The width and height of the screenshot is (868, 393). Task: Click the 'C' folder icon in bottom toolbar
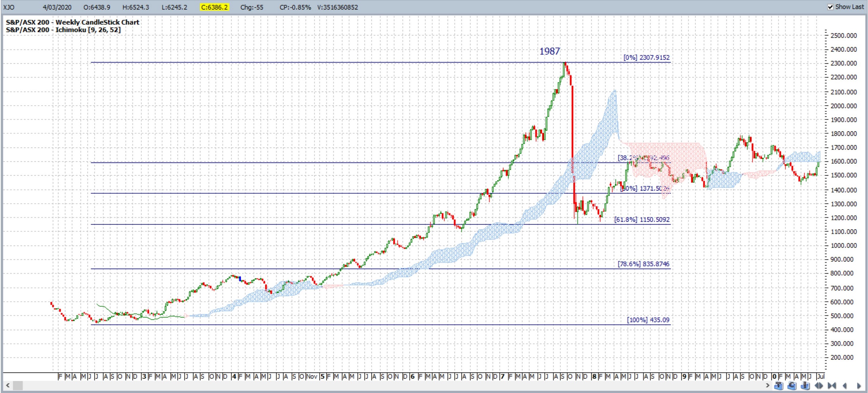click(792, 385)
